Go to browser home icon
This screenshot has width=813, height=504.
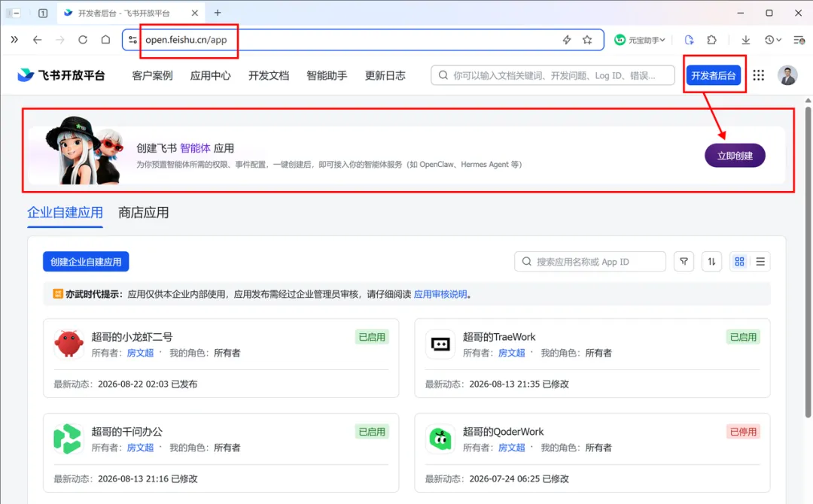tap(106, 40)
